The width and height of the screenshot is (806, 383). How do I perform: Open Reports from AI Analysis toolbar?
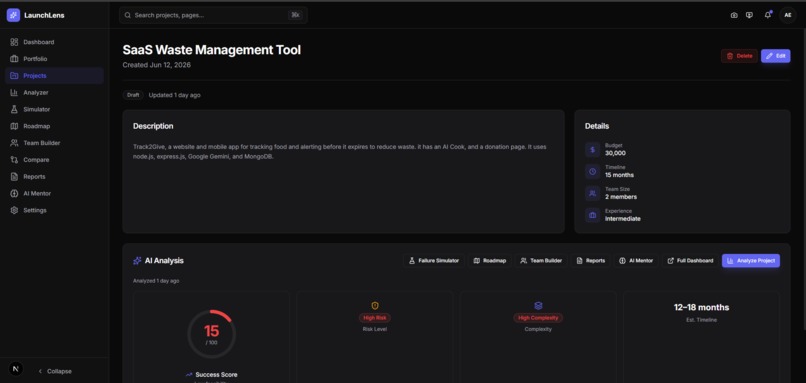[x=590, y=261]
